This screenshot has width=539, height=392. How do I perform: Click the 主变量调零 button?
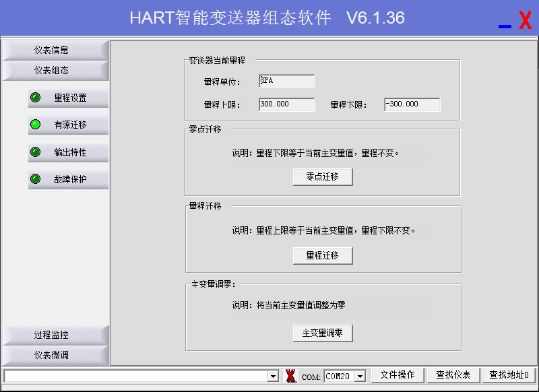pos(323,333)
